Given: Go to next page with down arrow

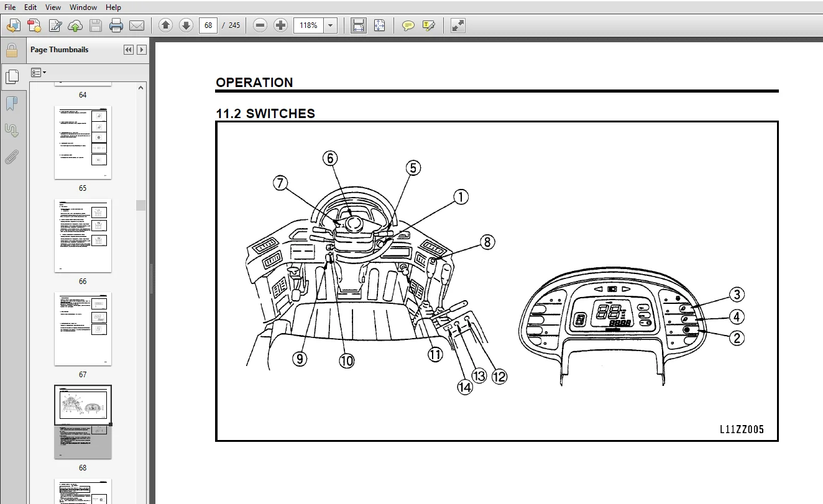Looking at the screenshot, I should (186, 25).
